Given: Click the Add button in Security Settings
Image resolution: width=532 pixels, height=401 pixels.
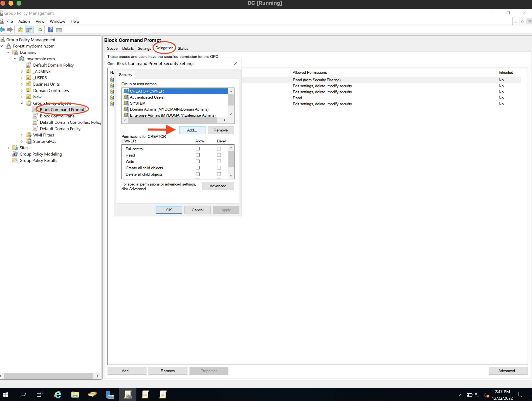Looking at the screenshot, I should click(x=192, y=130).
